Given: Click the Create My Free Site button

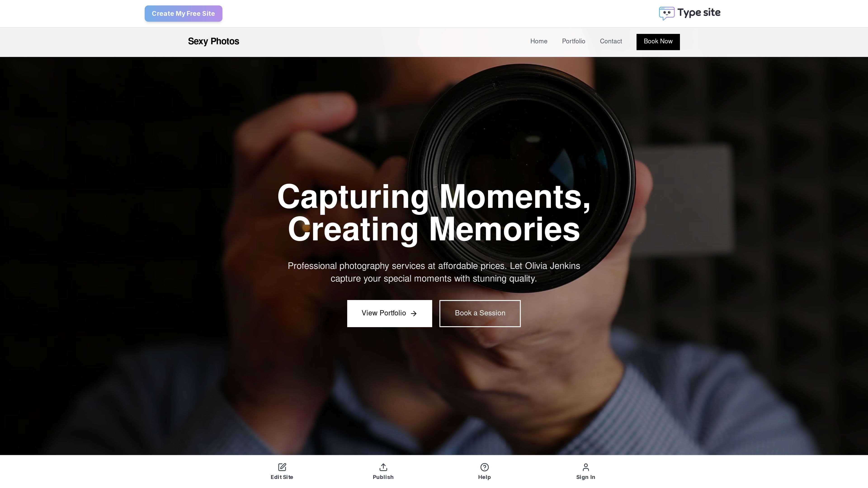Looking at the screenshot, I should 183,14.
